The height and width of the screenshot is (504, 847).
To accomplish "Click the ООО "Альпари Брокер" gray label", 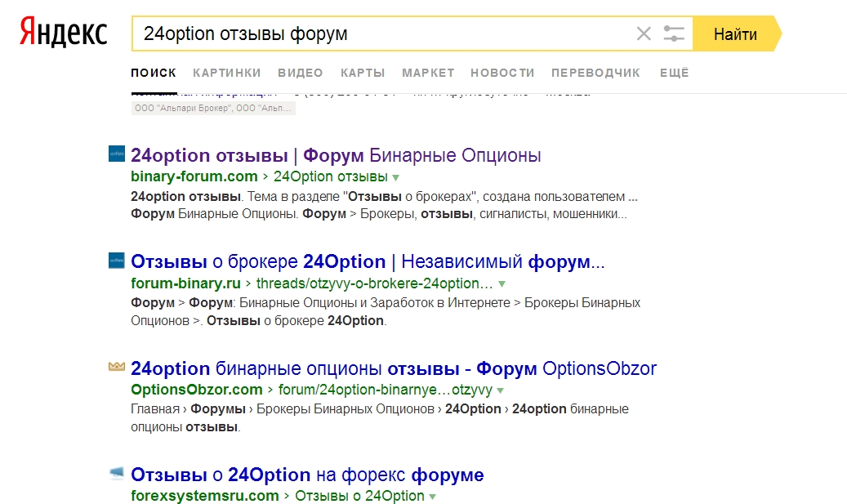I will coord(213,108).
